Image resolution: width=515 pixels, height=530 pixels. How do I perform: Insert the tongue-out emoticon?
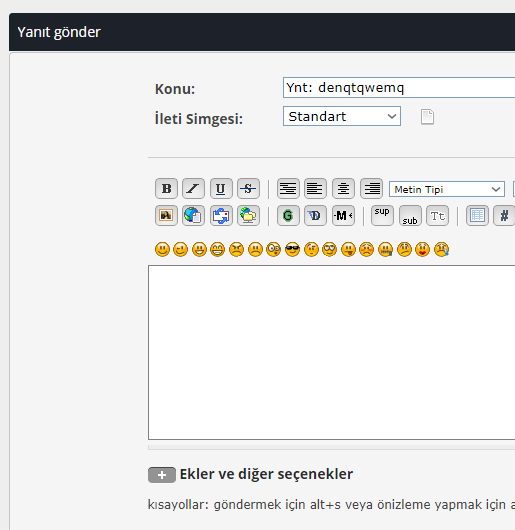pos(348,249)
